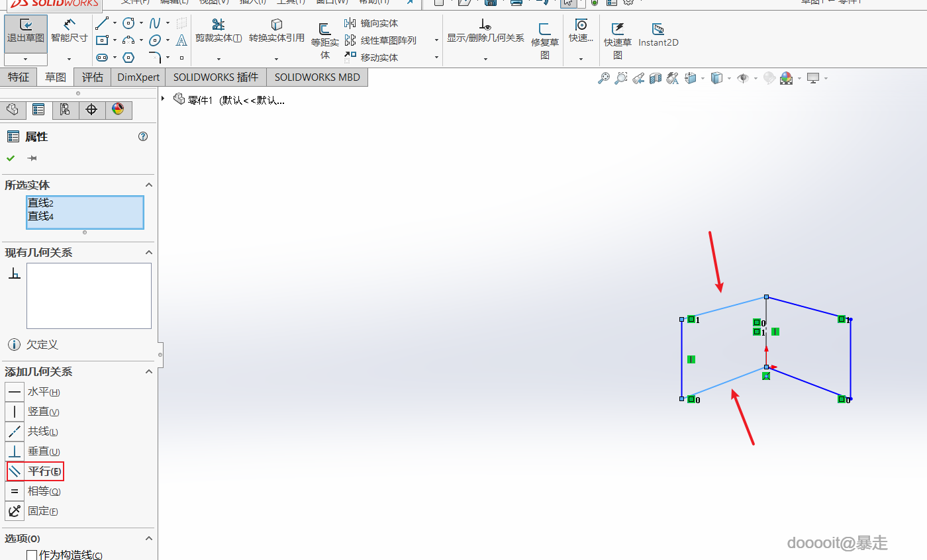Open dropdown under 智能尺寸
This screenshot has width=927, height=560.
(x=69, y=60)
